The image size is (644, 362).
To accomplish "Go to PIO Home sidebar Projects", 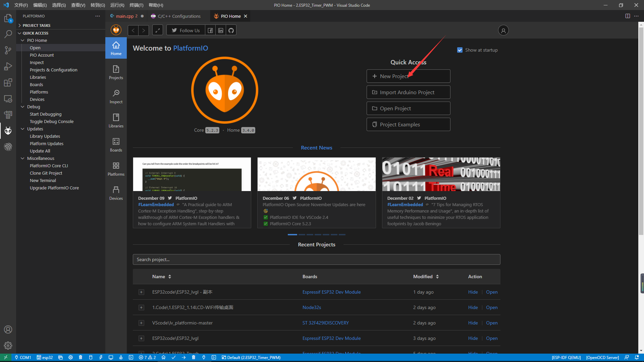I will point(116,72).
